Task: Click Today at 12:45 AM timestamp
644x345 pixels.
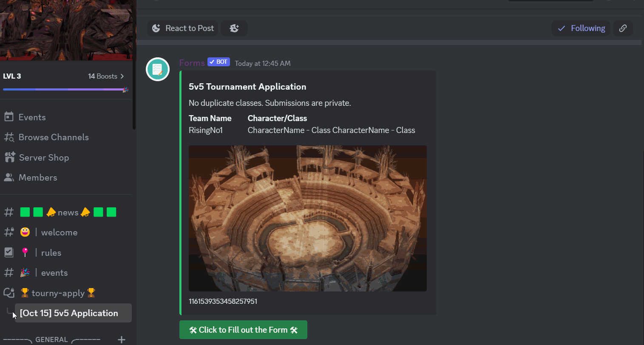Action: pyautogui.click(x=263, y=63)
